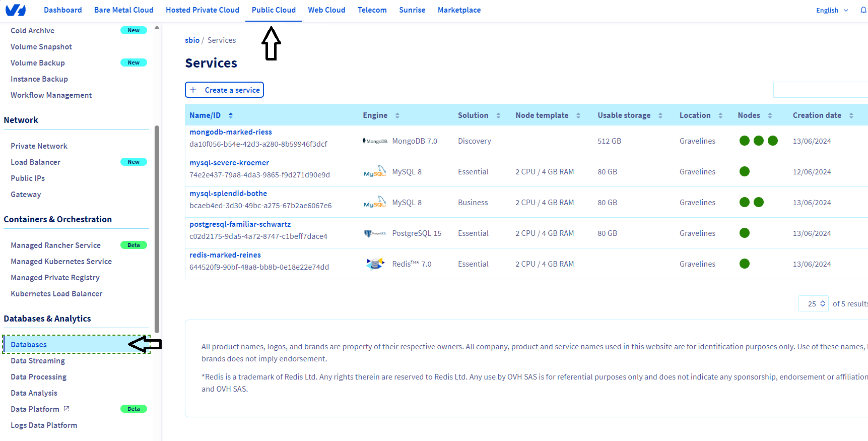Open the Dashboard top menu

63,10
